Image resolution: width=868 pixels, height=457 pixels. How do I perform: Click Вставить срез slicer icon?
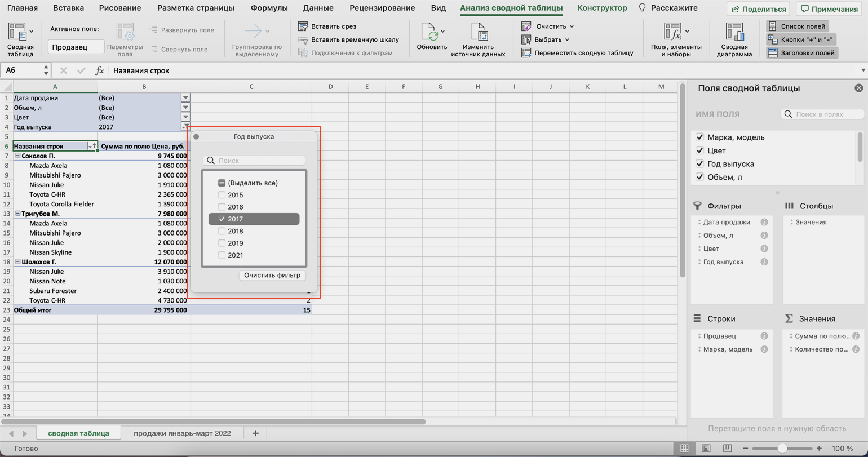(x=303, y=26)
